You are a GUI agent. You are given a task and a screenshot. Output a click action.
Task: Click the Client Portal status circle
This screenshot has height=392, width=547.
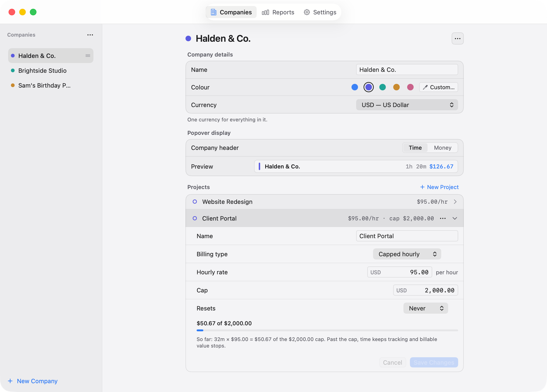click(x=195, y=218)
